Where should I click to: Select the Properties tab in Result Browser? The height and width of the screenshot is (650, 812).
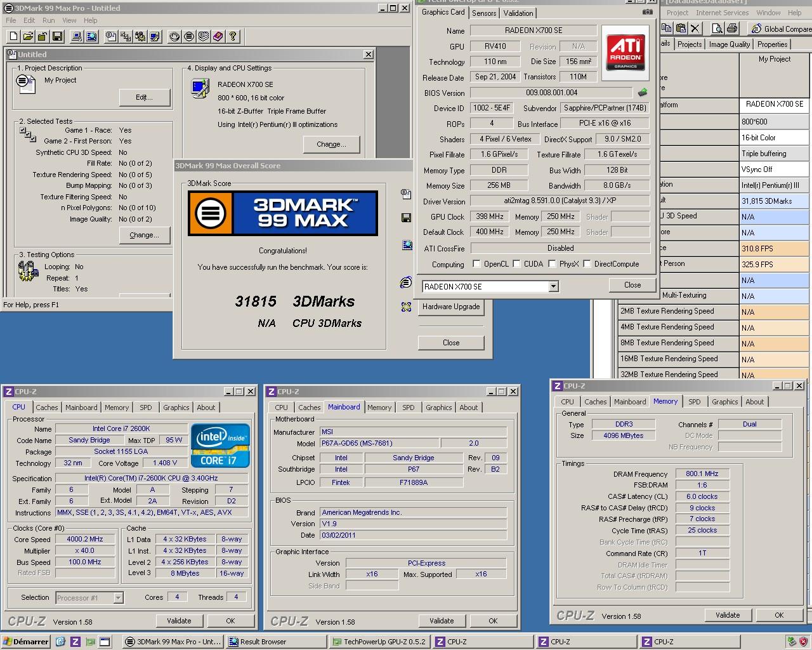click(772, 44)
